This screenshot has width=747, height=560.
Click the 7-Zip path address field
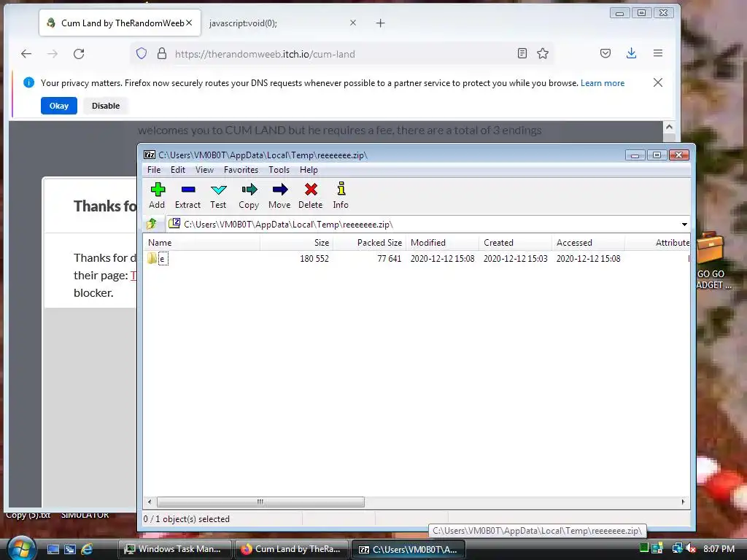point(422,225)
